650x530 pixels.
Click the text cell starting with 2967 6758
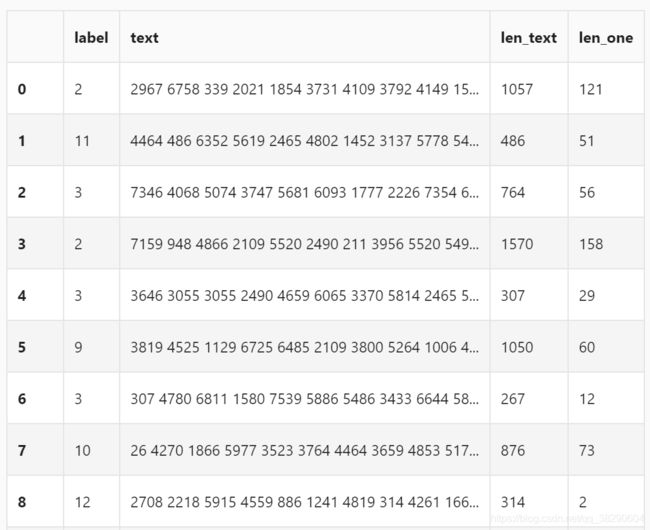pyautogui.click(x=305, y=89)
